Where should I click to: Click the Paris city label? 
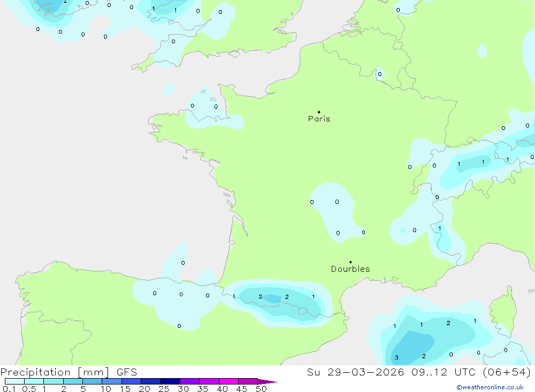tap(319, 119)
